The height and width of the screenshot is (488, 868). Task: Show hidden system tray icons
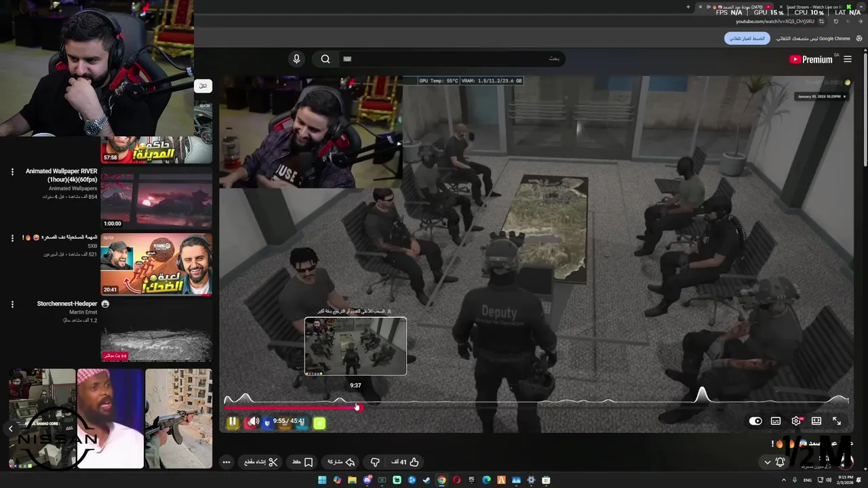783,480
